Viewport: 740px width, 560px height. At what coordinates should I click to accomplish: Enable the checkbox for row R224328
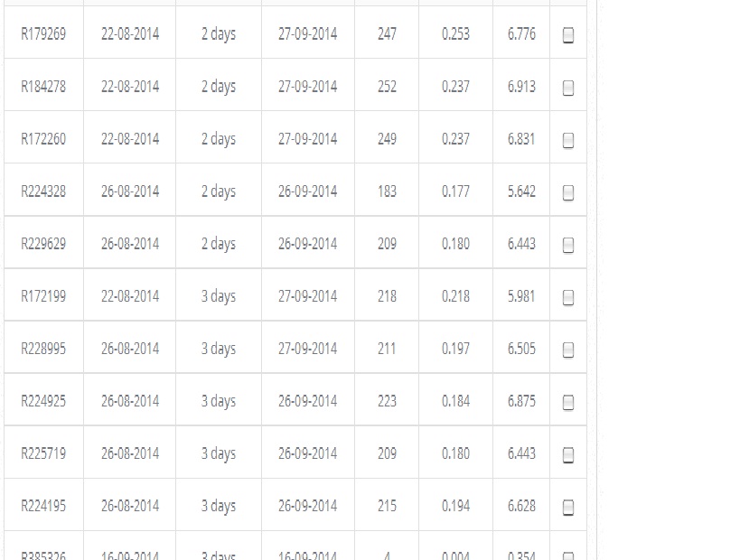568,192
